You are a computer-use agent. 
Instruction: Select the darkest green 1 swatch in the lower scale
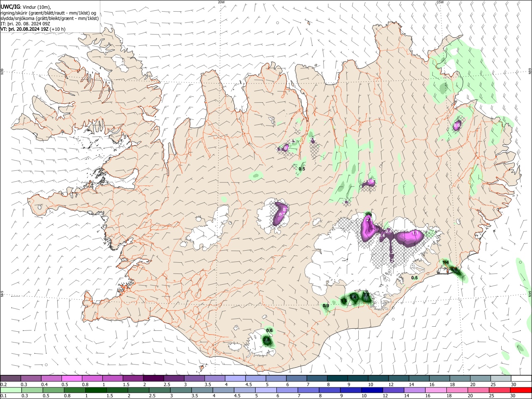pyautogui.click(x=96, y=390)
